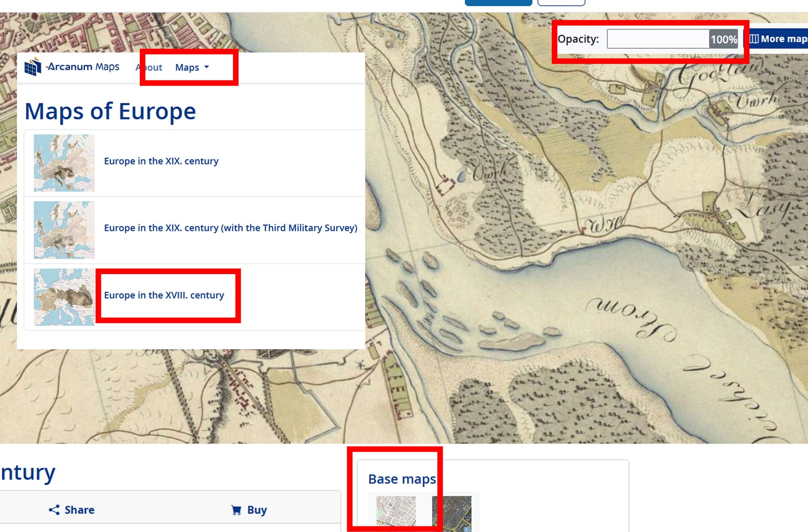Image resolution: width=808 pixels, height=532 pixels.
Task: Click the Opacity slider bar
Action: pos(658,39)
